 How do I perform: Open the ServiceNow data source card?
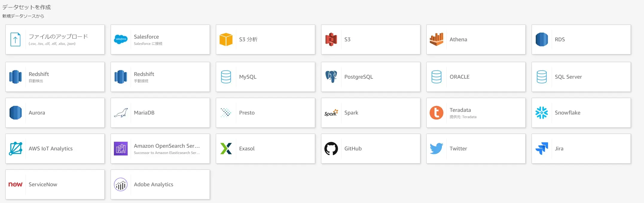click(55, 184)
